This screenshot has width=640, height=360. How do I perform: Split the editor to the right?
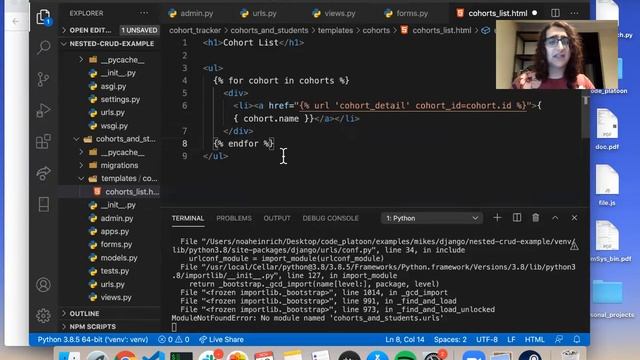(555, 13)
